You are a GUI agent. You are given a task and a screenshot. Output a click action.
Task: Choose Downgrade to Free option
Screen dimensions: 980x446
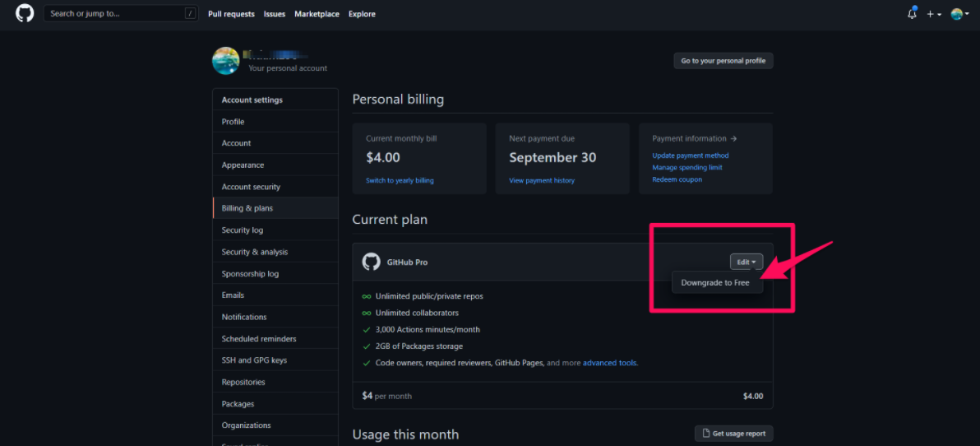(x=715, y=283)
